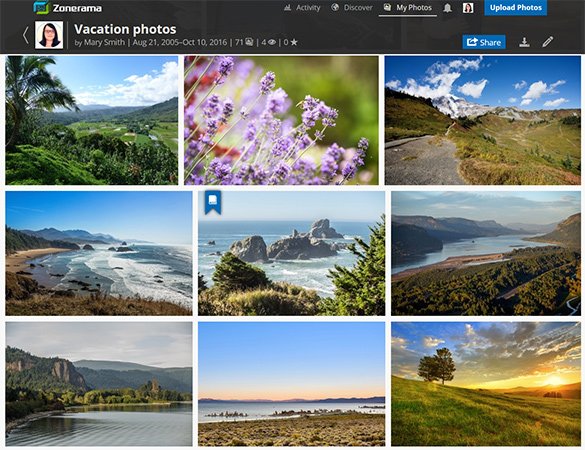Open the Activity tab
The image size is (585, 450).
pyautogui.click(x=302, y=8)
